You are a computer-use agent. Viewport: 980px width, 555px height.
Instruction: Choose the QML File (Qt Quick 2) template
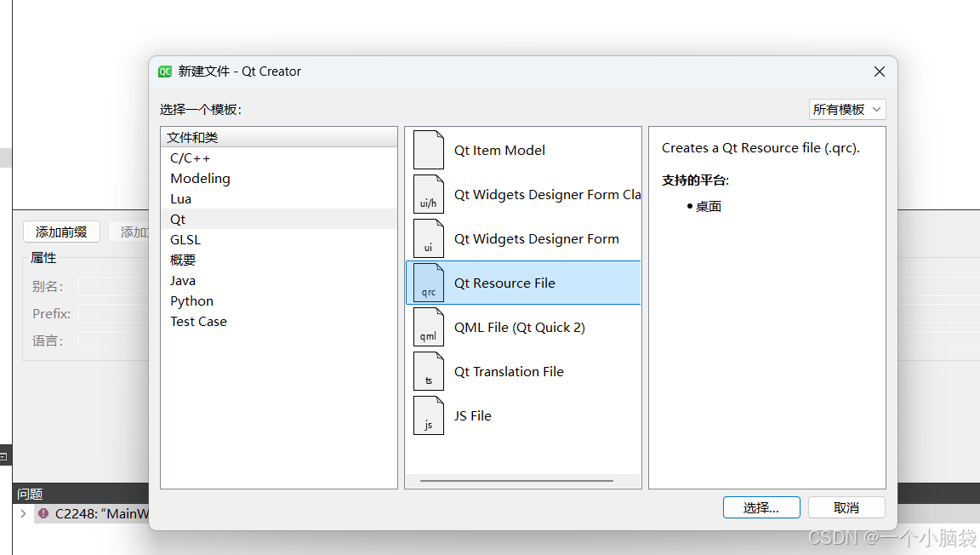tap(524, 327)
